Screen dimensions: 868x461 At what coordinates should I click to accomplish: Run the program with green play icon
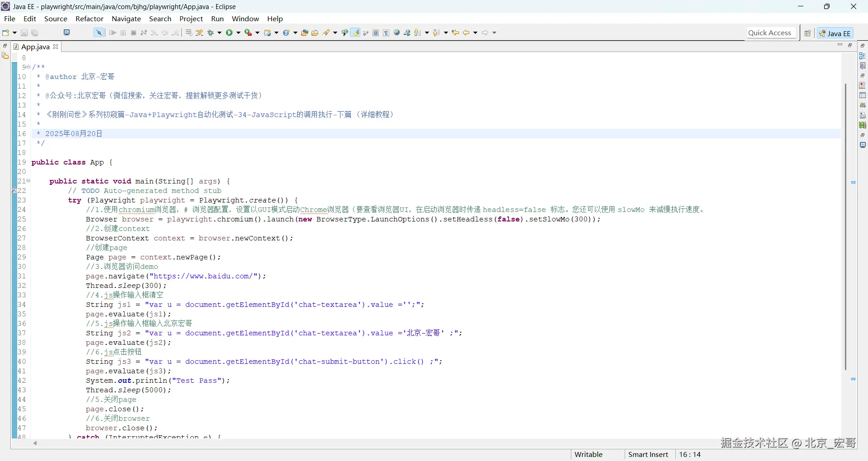tap(229, 33)
